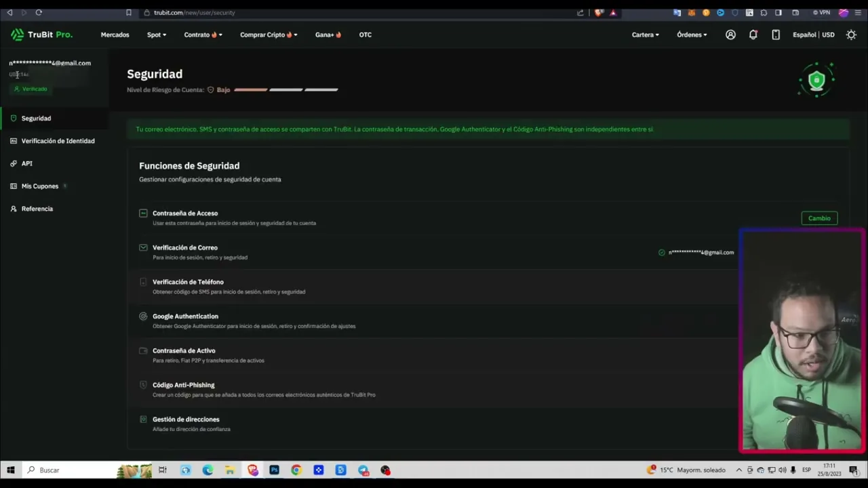Open the notifications bell icon

(753, 35)
